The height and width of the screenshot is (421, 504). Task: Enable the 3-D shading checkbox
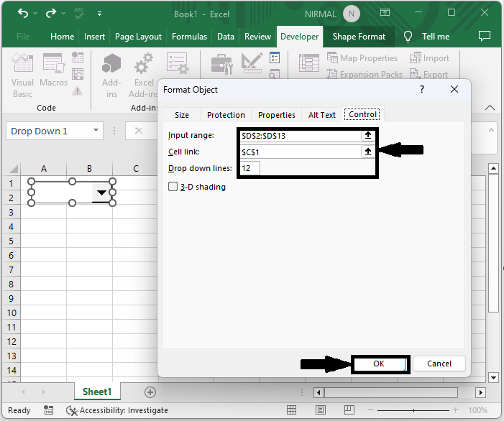coord(173,187)
